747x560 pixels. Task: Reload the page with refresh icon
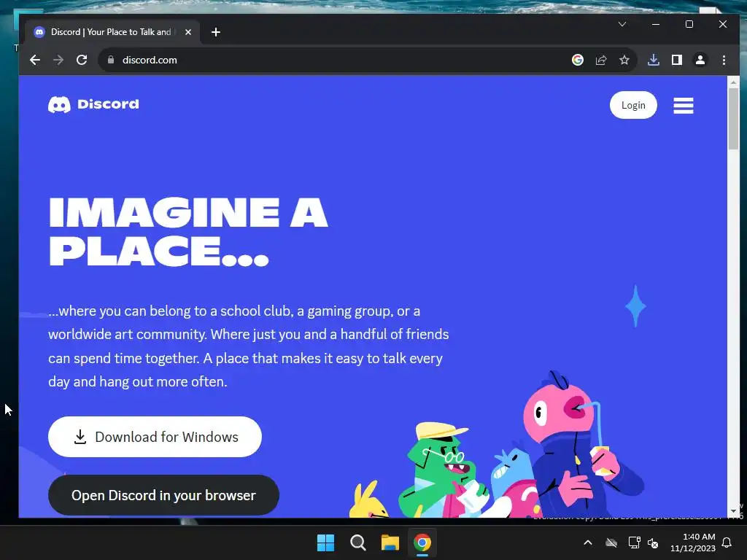pyautogui.click(x=82, y=60)
